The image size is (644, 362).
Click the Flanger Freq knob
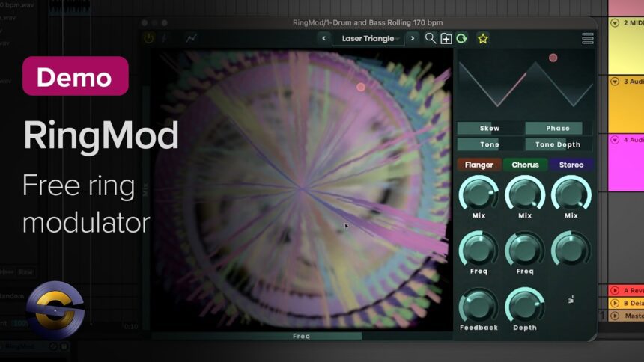[479, 249]
